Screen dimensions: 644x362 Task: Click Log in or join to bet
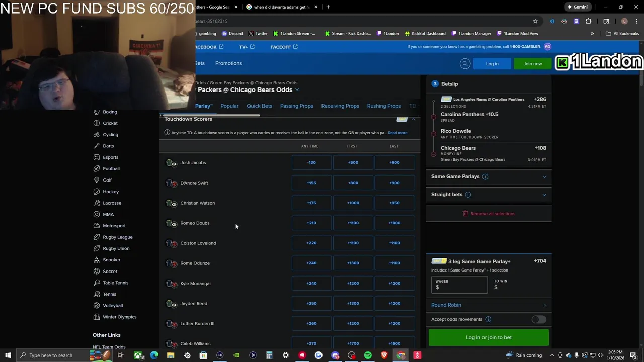pos(489,338)
